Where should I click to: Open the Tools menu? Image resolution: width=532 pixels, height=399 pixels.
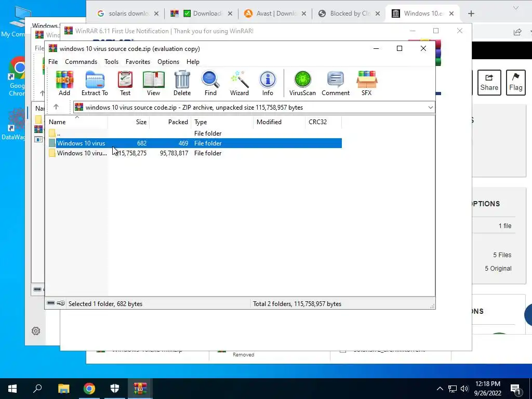coord(111,62)
